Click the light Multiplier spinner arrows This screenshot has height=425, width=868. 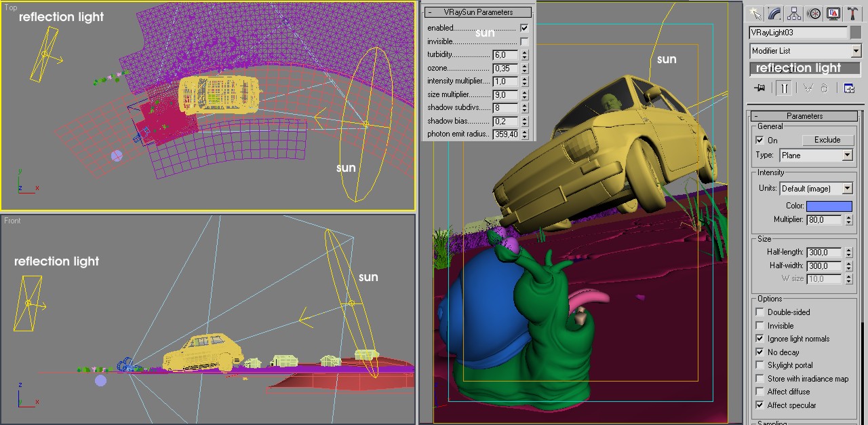coord(848,220)
